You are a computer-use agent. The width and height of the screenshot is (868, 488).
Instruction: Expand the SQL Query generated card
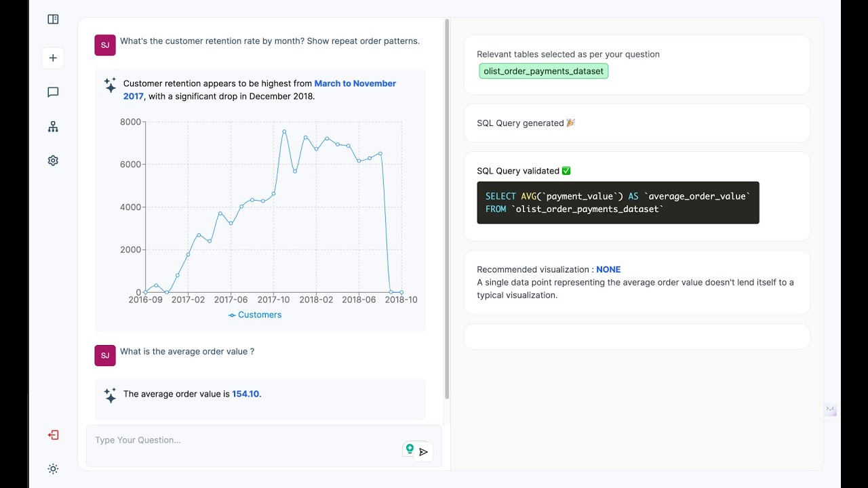click(x=636, y=123)
